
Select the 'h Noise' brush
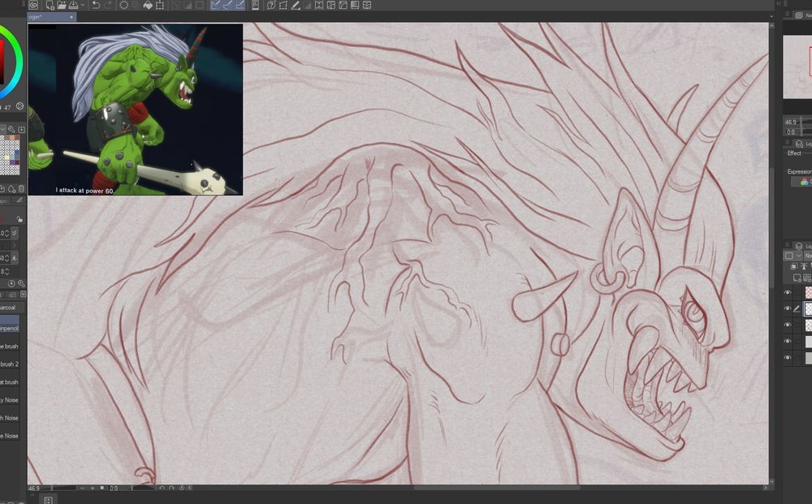10,418
